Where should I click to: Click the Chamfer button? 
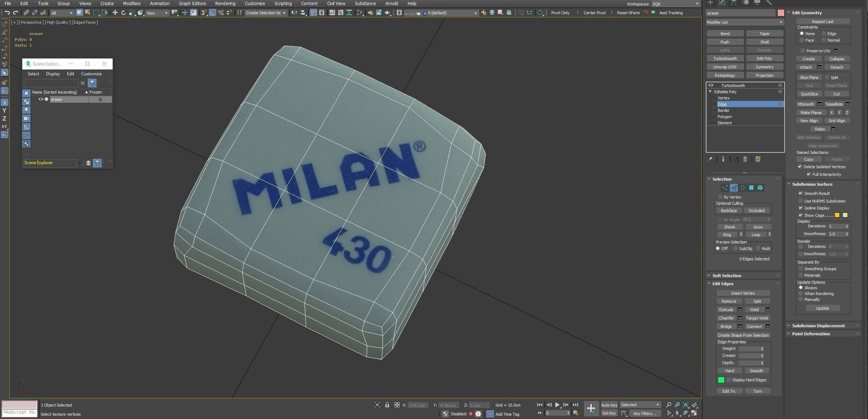click(726, 318)
